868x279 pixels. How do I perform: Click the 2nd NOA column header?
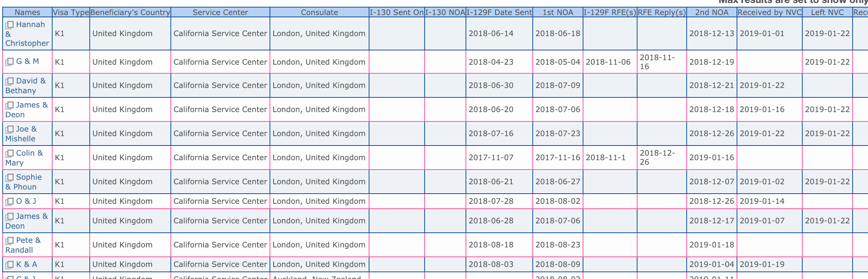[x=712, y=12]
